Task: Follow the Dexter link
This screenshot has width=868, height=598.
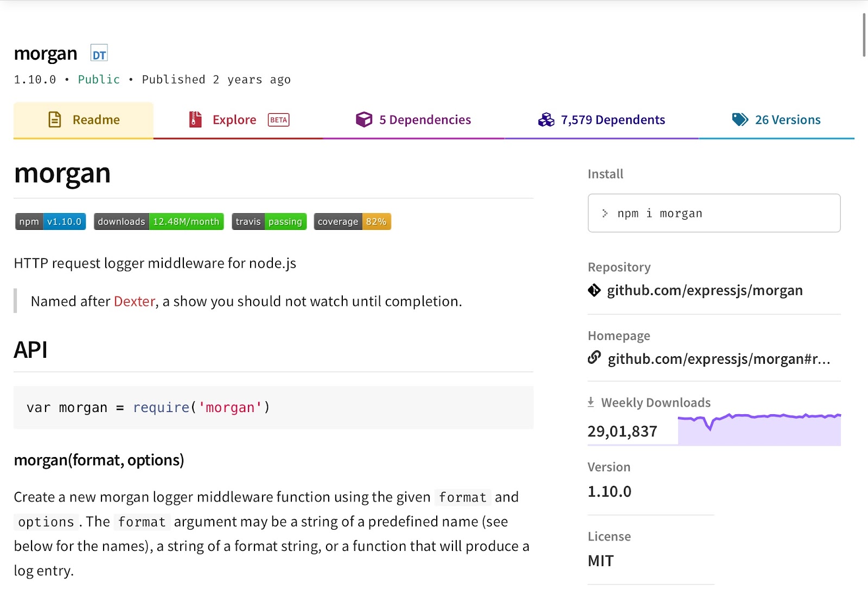Action: [x=135, y=301]
